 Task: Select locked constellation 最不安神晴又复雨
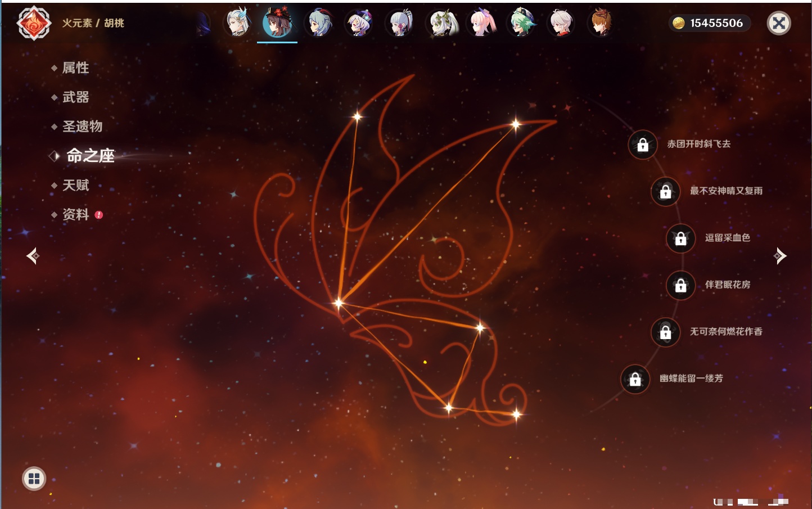click(x=665, y=192)
